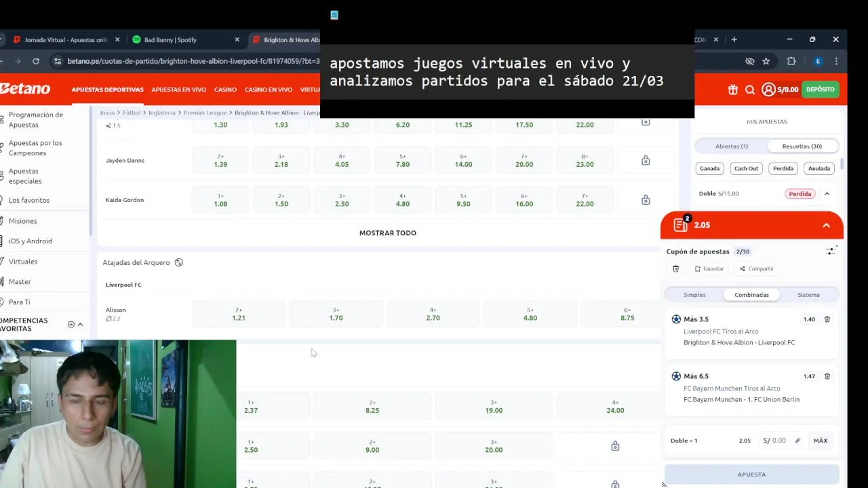Reload the page with browser refresh button
Screen dimensions: 868x488
[36, 61]
